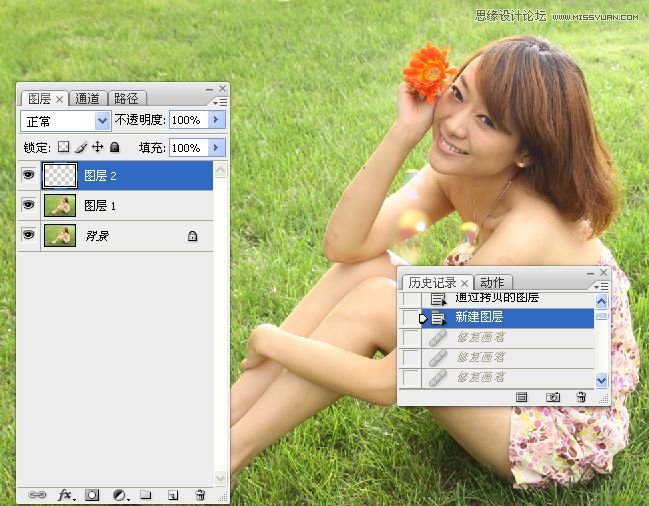Click the History panel trash icon
This screenshot has width=649, height=506.
581,397
